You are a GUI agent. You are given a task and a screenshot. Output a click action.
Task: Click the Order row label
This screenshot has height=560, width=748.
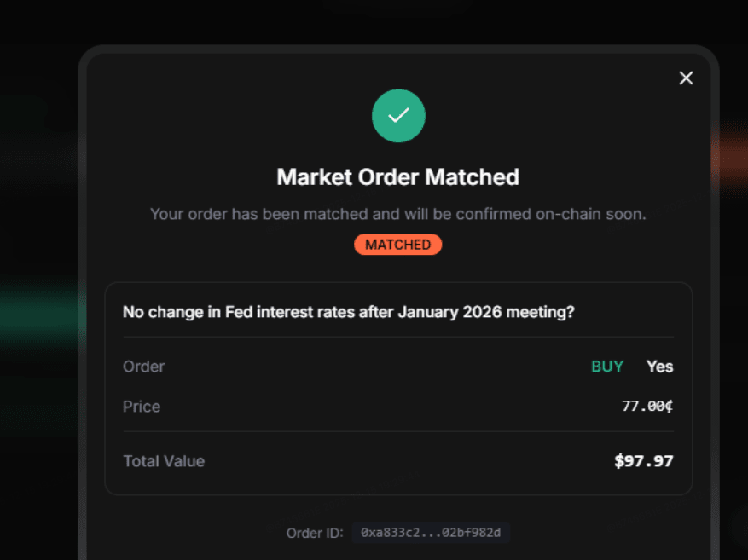pyautogui.click(x=143, y=367)
